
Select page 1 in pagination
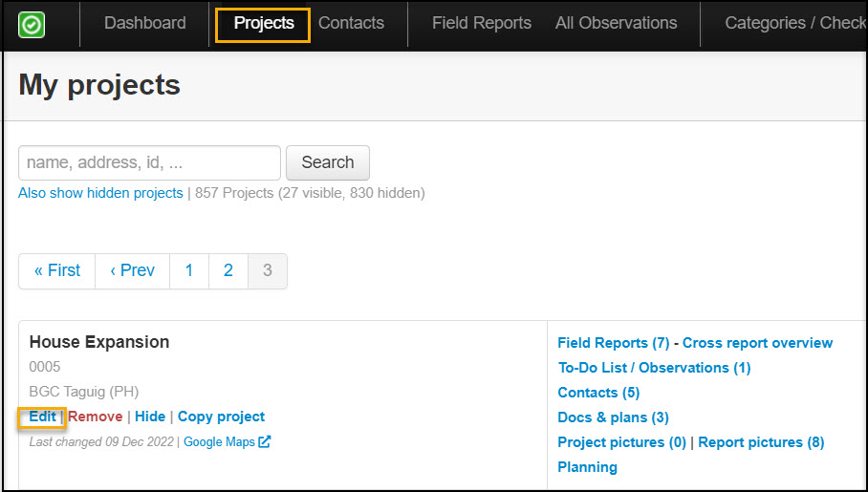[x=189, y=270]
